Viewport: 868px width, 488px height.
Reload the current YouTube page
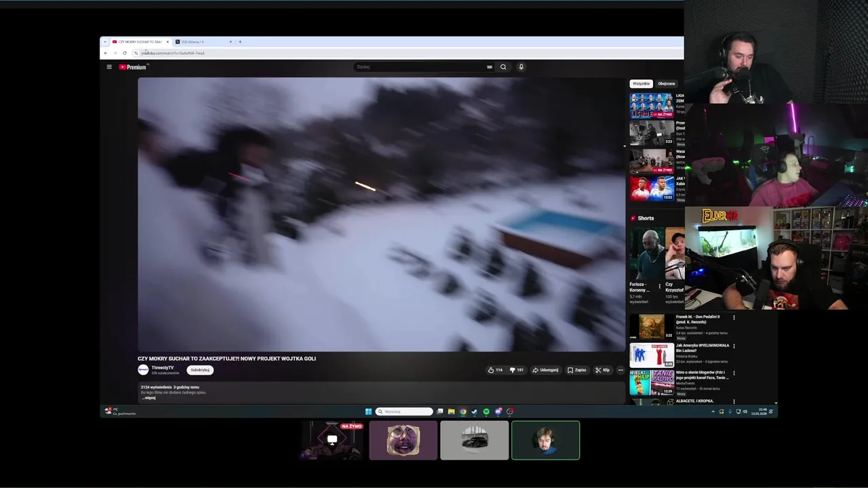click(124, 53)
